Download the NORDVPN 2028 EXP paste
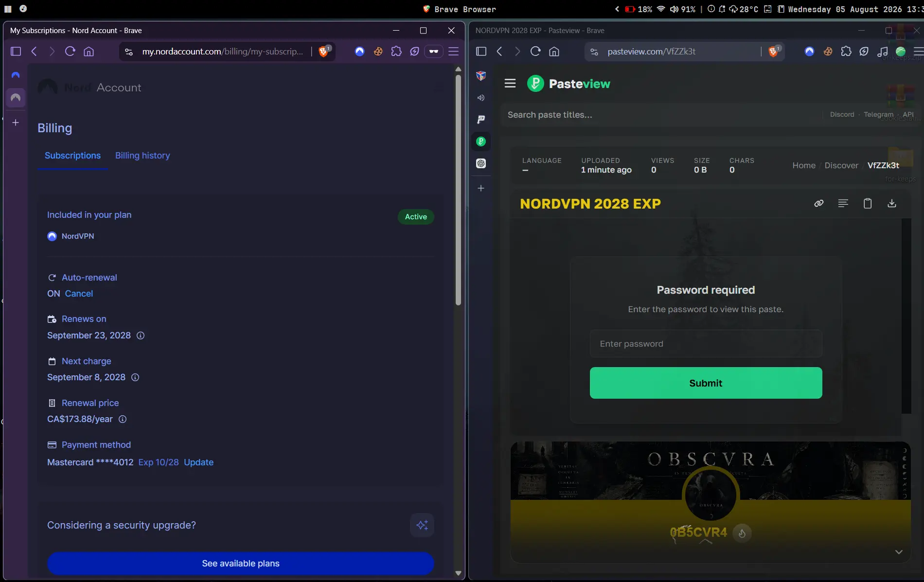 point(892,203)
